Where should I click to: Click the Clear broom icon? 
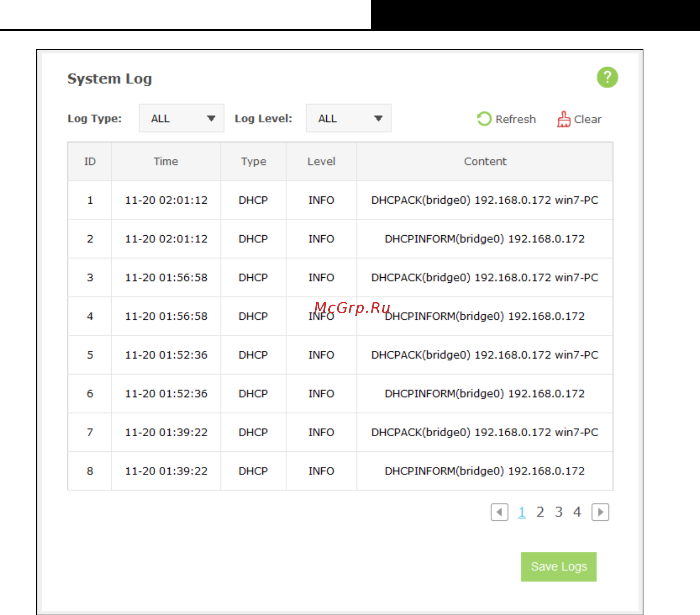[564, 119]
